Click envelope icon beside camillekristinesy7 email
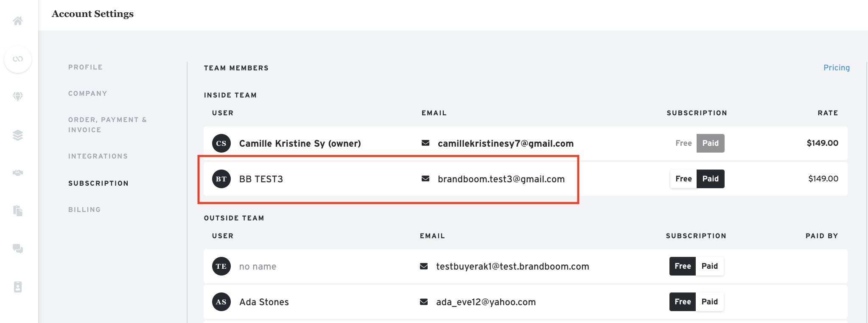Image resolution: width=868 pixels, height=323 pixels. tap(426, 143)
